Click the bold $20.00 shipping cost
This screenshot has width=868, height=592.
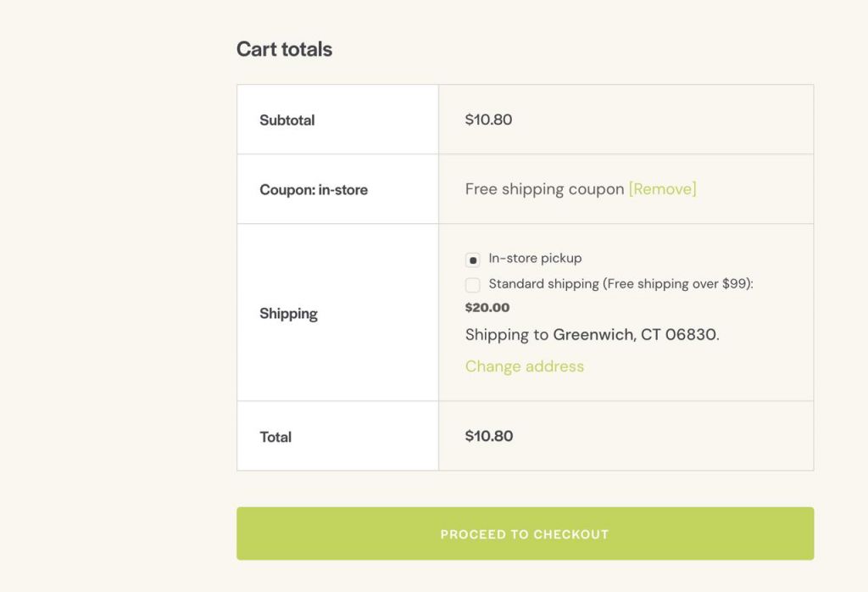click(x=487, y=307)
